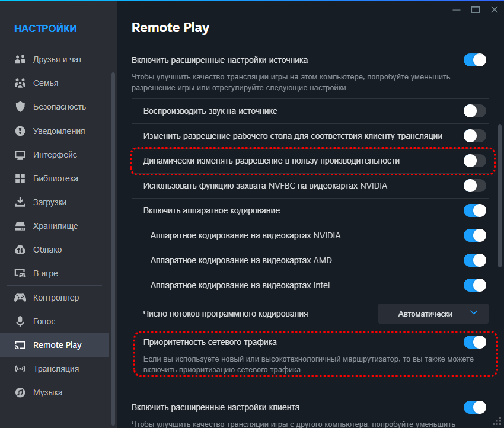504x428 pixels.
Task: Open the Library grid icon
Action: pos(20,178)
